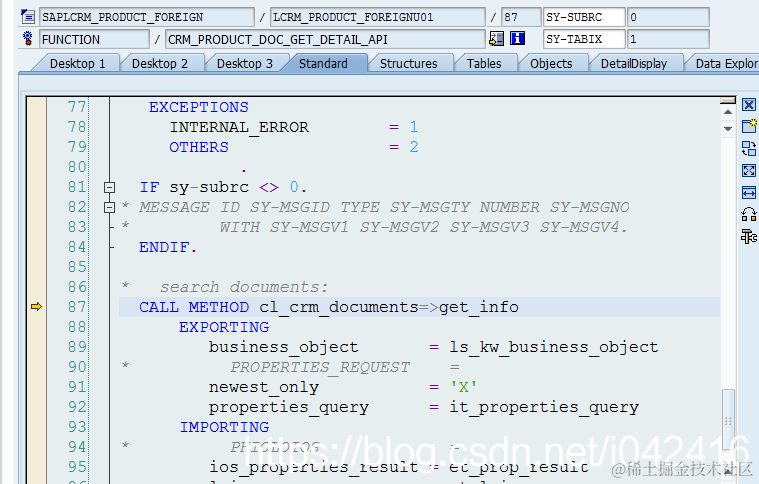
Task: Click the yellow execution arrow at line 87
Action: [36, 307]
